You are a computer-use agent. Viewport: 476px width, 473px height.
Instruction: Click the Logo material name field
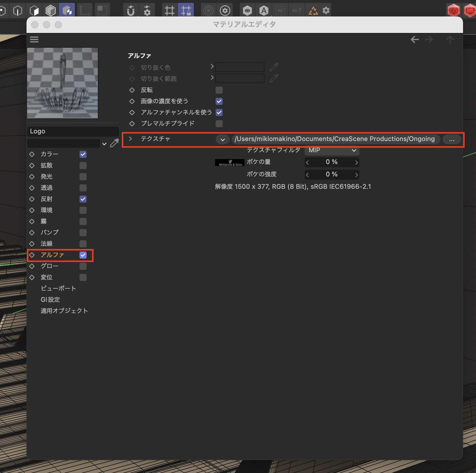click(73, 131)
